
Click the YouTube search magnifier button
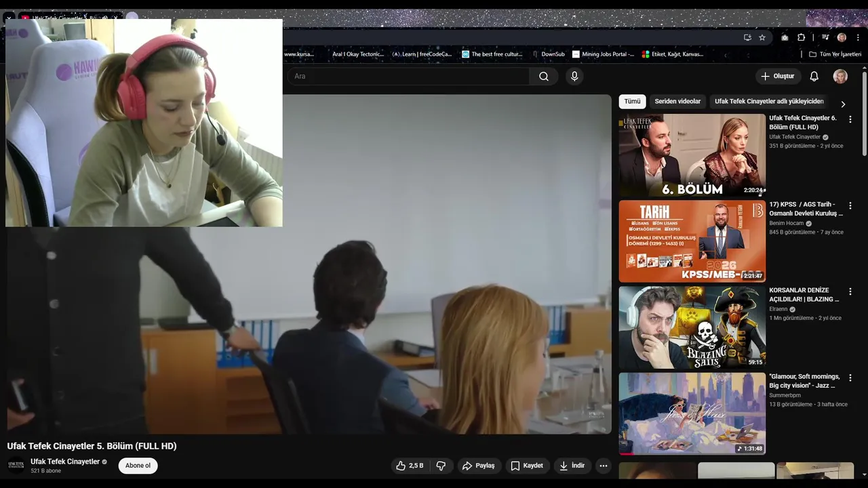click(x=543, y=77)
